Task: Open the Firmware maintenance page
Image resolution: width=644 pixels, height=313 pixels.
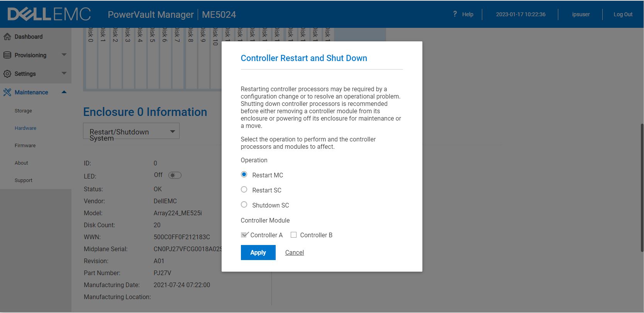Action: [25, 146]
